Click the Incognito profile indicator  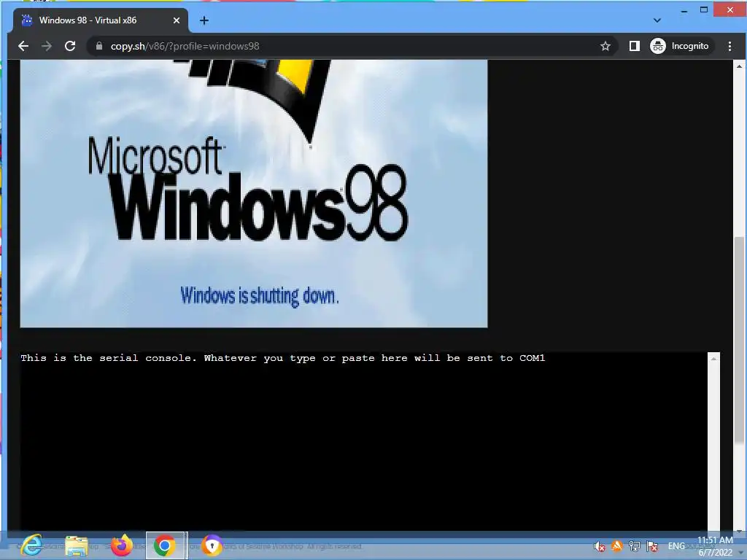680,46
